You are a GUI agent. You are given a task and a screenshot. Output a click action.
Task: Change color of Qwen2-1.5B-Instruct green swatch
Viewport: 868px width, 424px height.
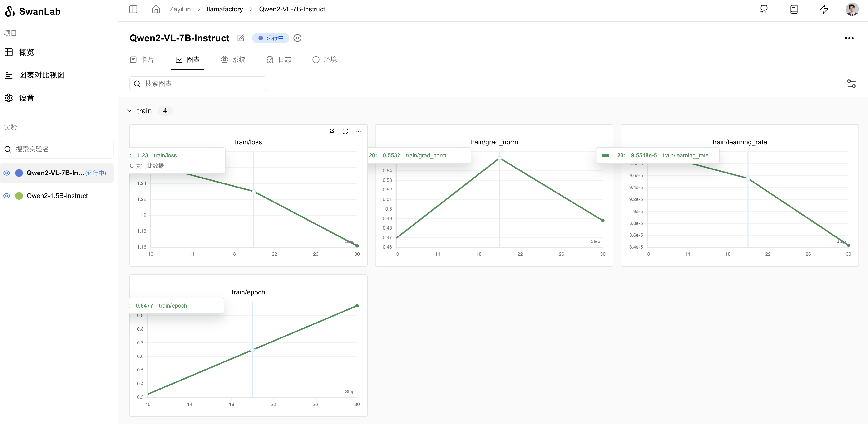19,196
